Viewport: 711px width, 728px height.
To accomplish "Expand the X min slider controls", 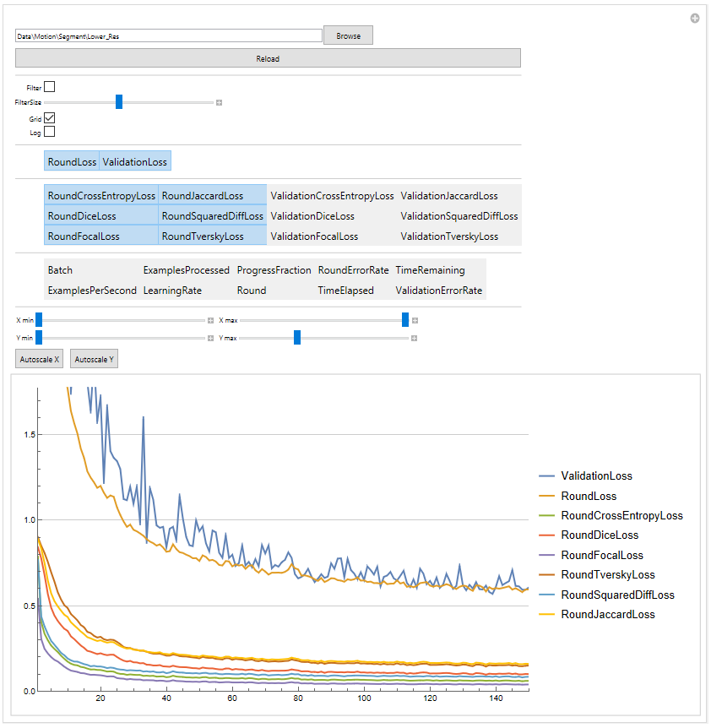I will tap(210, 320).
